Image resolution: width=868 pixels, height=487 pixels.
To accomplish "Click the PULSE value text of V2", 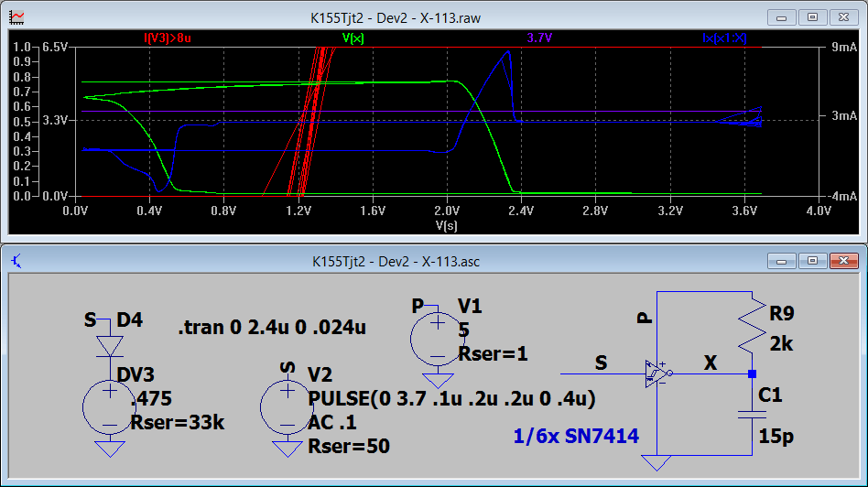I will tap(452, 399).
